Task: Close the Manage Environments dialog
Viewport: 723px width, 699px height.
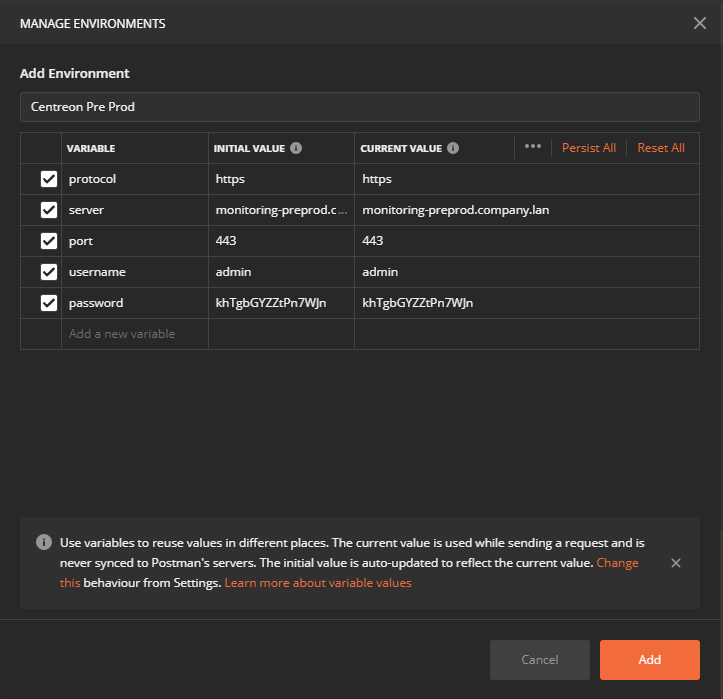Action: click(x=699, y=23)
